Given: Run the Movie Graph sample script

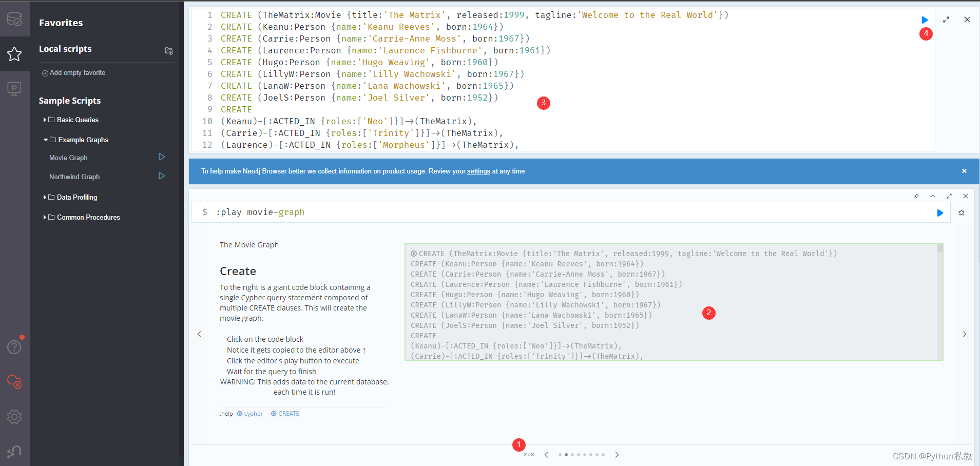Looking at the screenshot, I should pyautogui.click(x=162, y=157).
